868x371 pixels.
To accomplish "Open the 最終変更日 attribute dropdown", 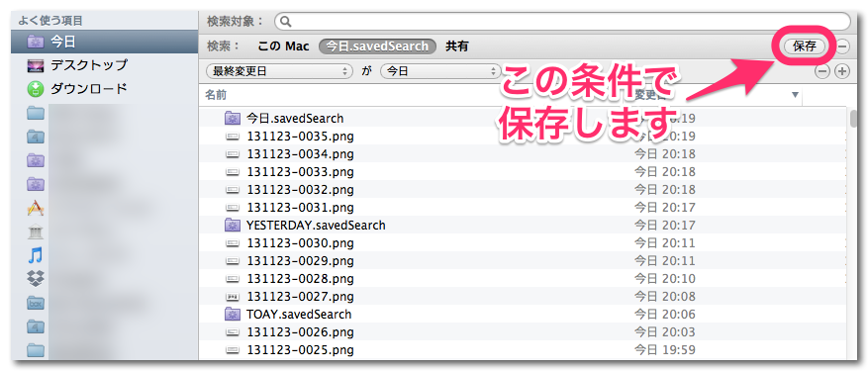I will click(279, 71).
